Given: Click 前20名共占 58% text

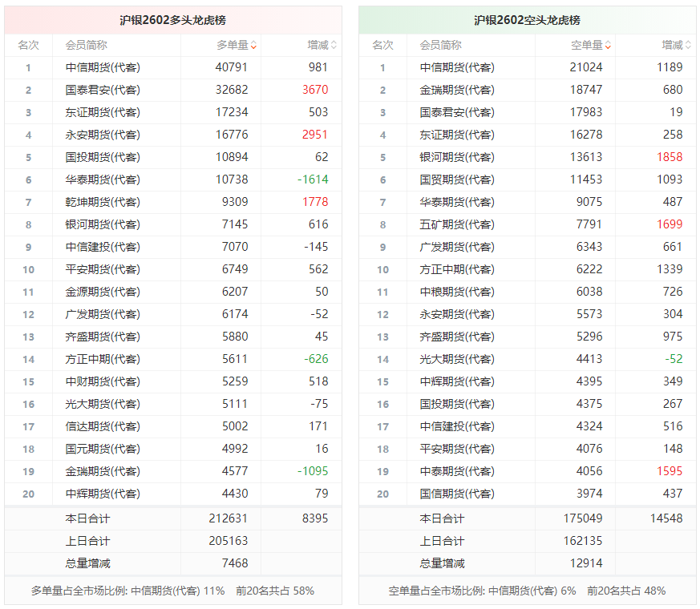Looking at the screenshot, I should [x=275, y=591].
